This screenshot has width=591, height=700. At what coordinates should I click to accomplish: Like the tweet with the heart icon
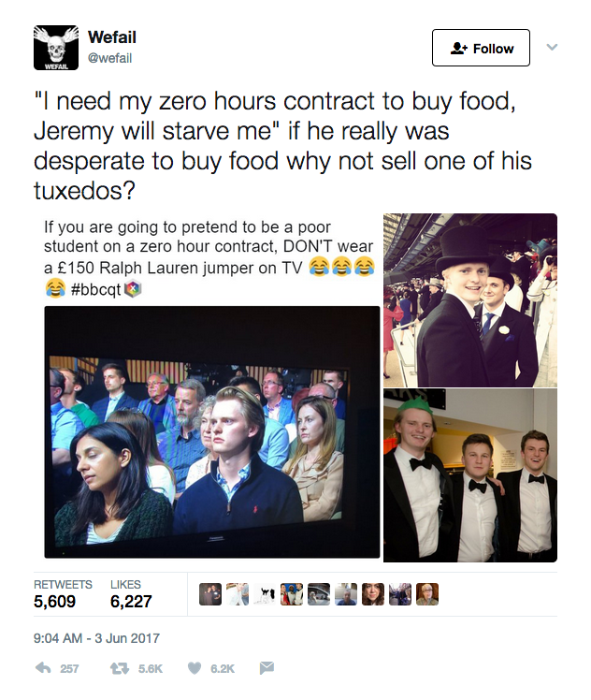tap(195, 668)
